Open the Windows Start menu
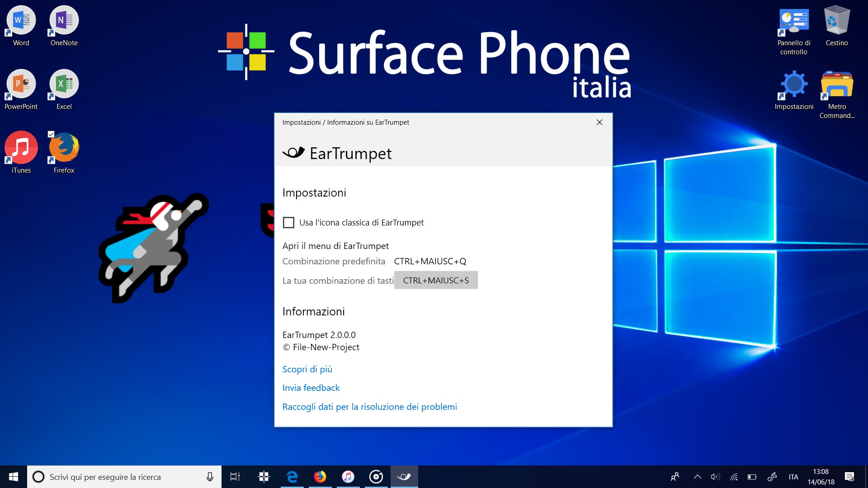The width and height of the screenshot is (868, 488). pos(14,477)
